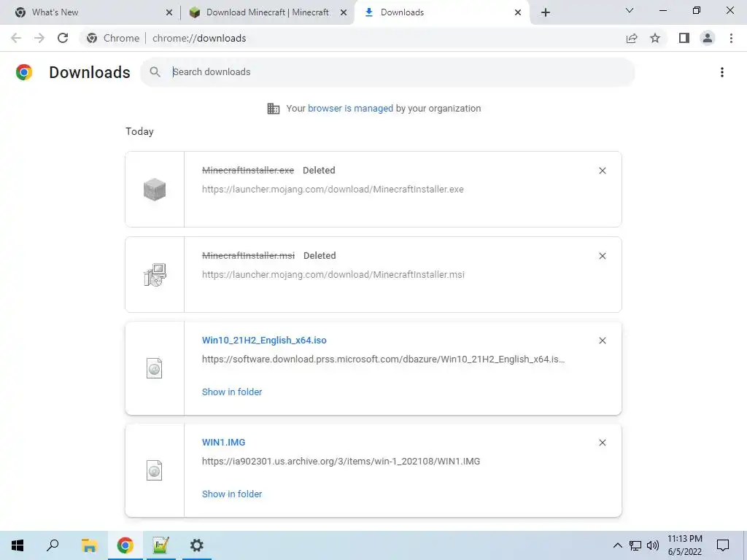Remove MinecraftInstaller.msi from the list
Viewport: 747px width, 560px height.
pos(602,256)
